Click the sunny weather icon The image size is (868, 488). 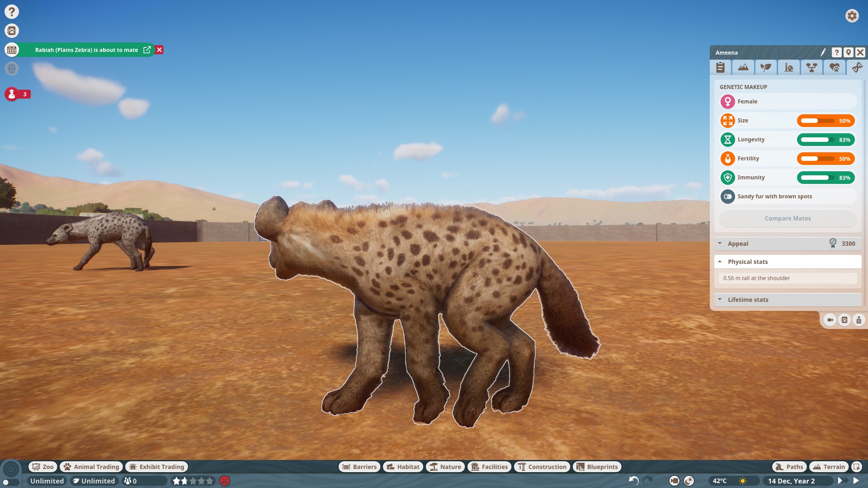pos(743,481)
